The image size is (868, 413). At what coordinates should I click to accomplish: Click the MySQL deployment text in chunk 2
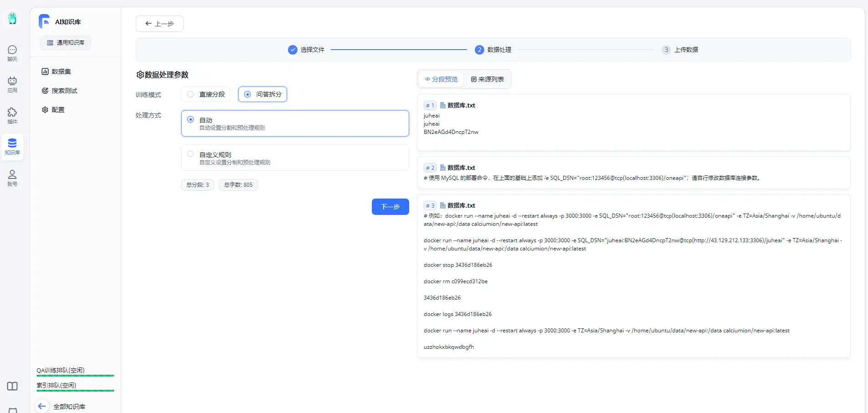tap(592, 178)
